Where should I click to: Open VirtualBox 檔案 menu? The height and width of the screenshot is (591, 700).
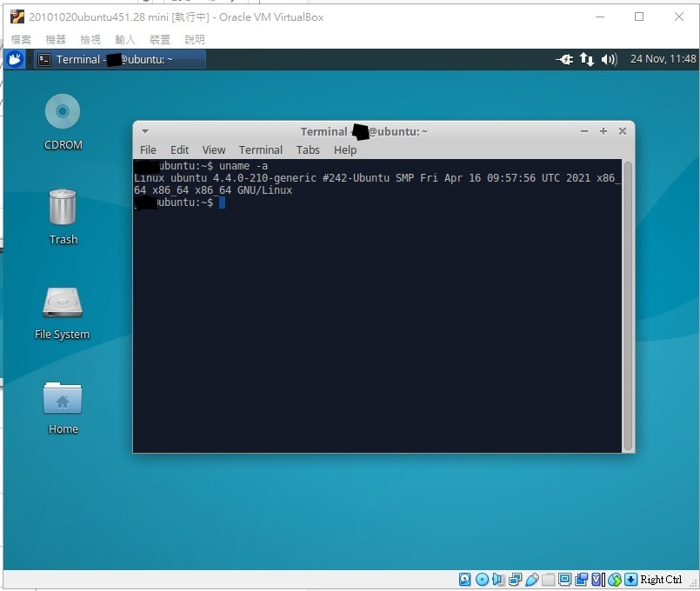pos(21,40)
